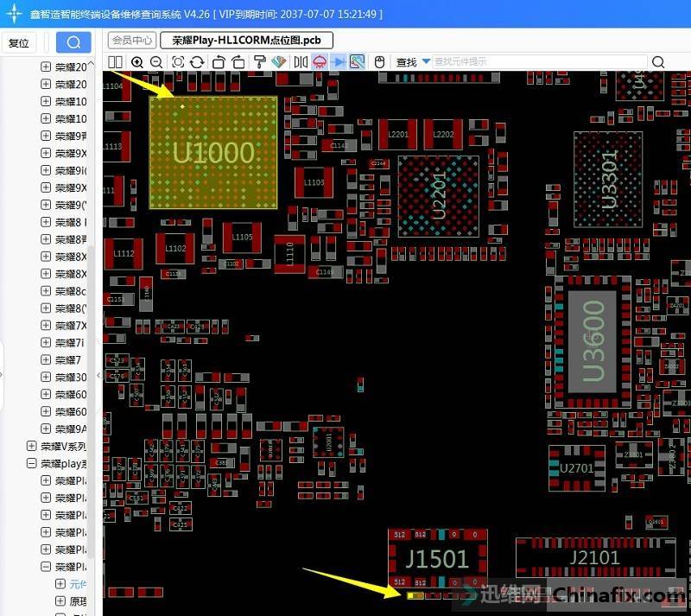Viewport: 691px width, 616px height.
Task: Click the zoom in magnifier icon
Action: click(137, 62)
